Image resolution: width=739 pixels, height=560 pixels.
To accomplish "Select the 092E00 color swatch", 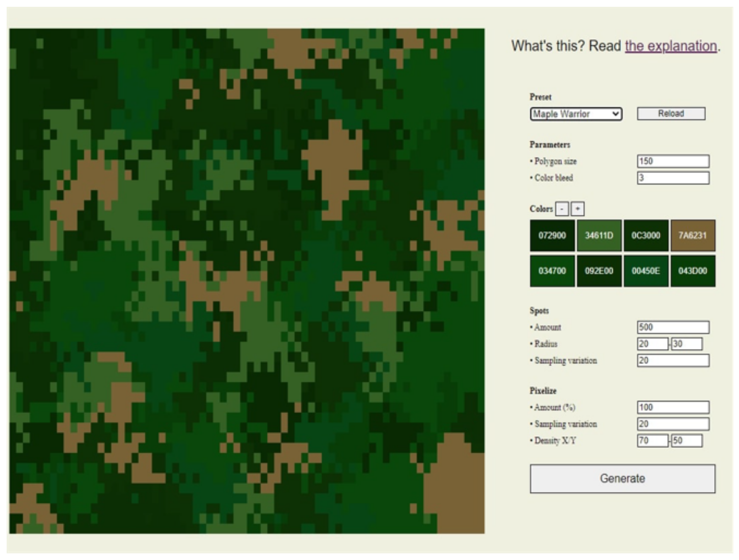I will 599,271.
